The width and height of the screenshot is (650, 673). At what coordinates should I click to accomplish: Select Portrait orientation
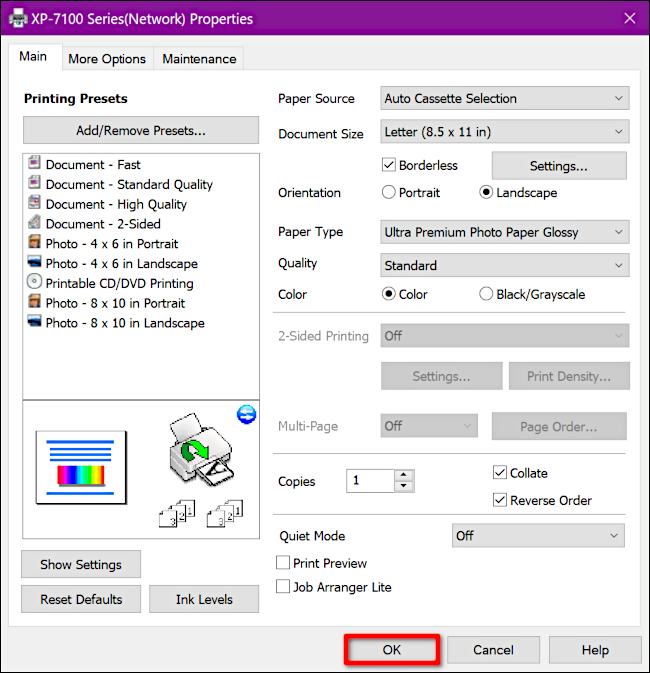coord(389,192)
